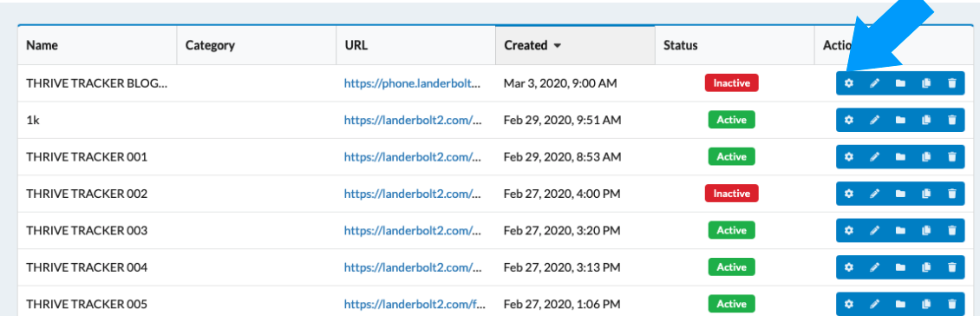
Task: Click the Inactive badge for THRIVE TRACKER 002
Action: (x=731, y=194)
